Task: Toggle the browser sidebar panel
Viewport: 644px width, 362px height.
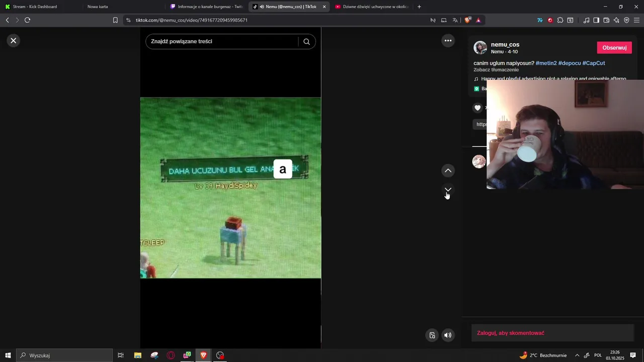Action: coord(596,20)
